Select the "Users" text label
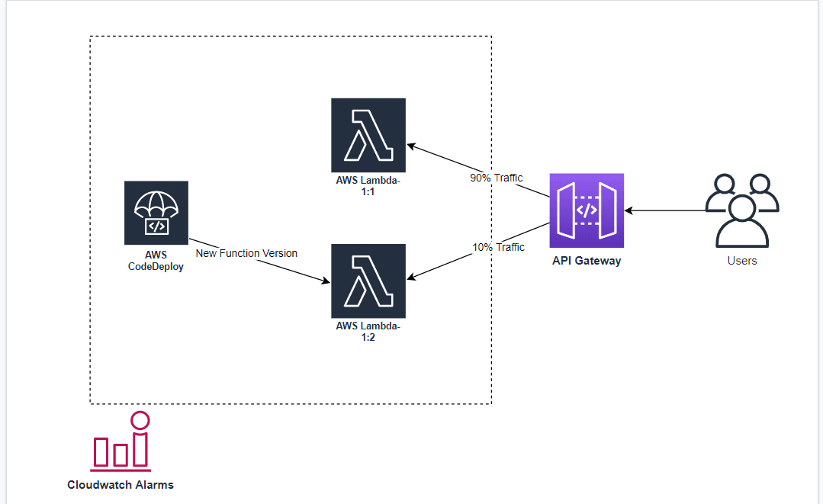Image resolution: width=823 pixels, height=504 pixels. click(741, 261)
